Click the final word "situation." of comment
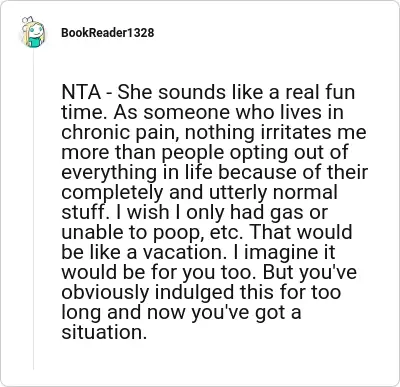400x387 pixels. 104,332
